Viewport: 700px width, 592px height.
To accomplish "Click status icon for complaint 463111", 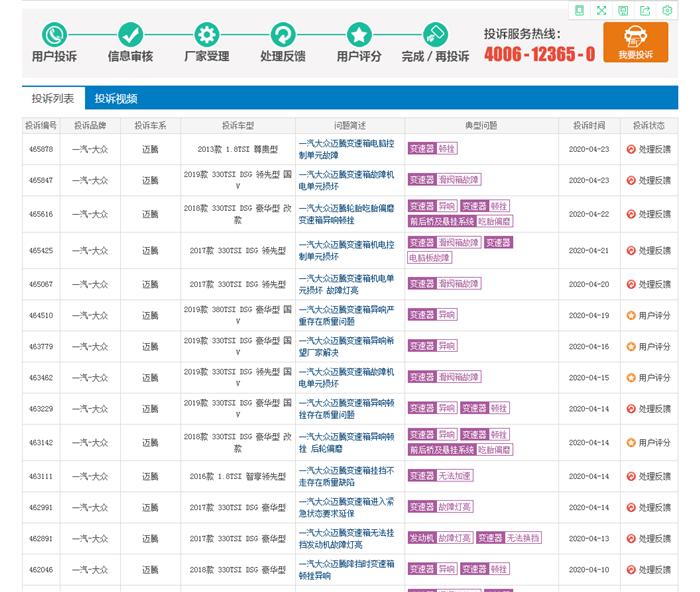I will (x=631, y=476).
